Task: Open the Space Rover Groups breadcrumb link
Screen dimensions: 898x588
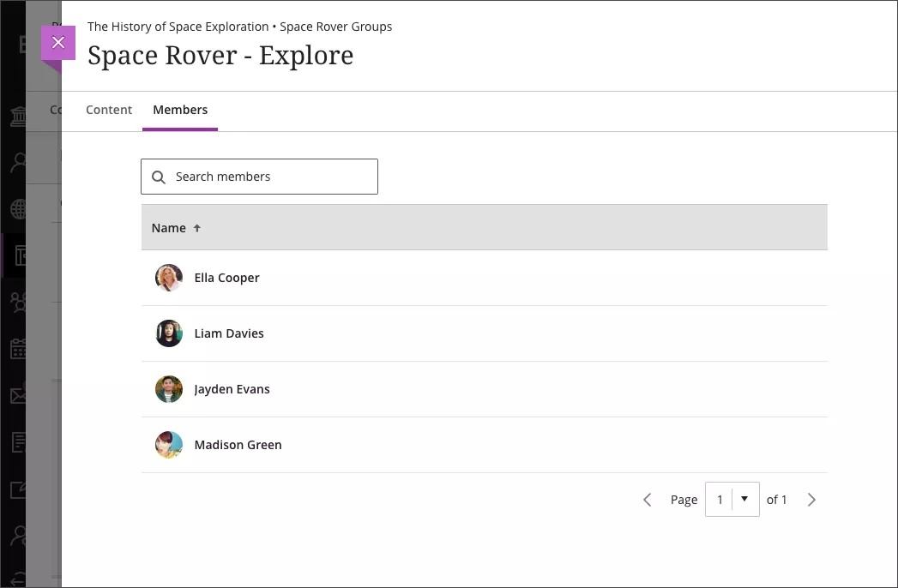Action: (x=336, y=27)
